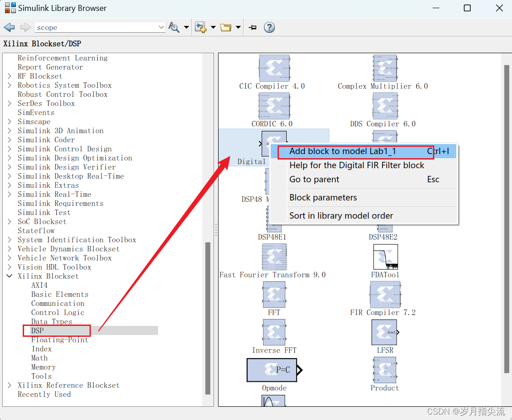Click the forward navigation arrow
Viewport: 512px width, 420px height.
[x=25, y=27]
